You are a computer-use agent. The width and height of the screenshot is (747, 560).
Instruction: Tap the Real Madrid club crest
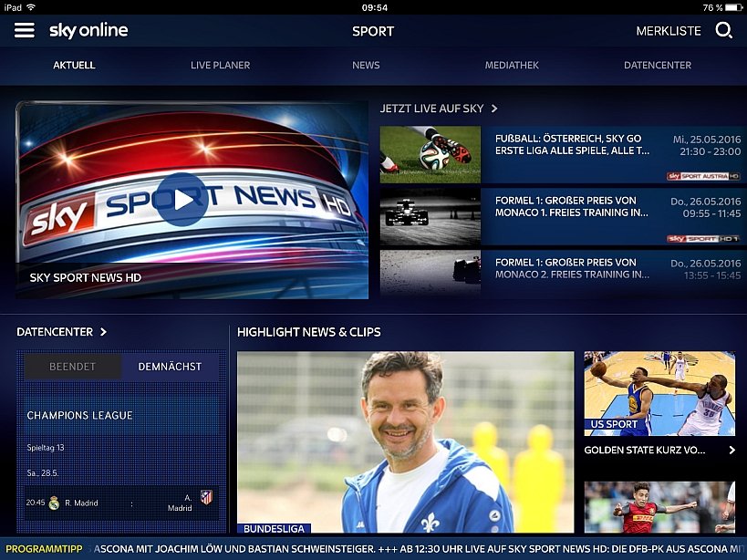click(55, 503)
